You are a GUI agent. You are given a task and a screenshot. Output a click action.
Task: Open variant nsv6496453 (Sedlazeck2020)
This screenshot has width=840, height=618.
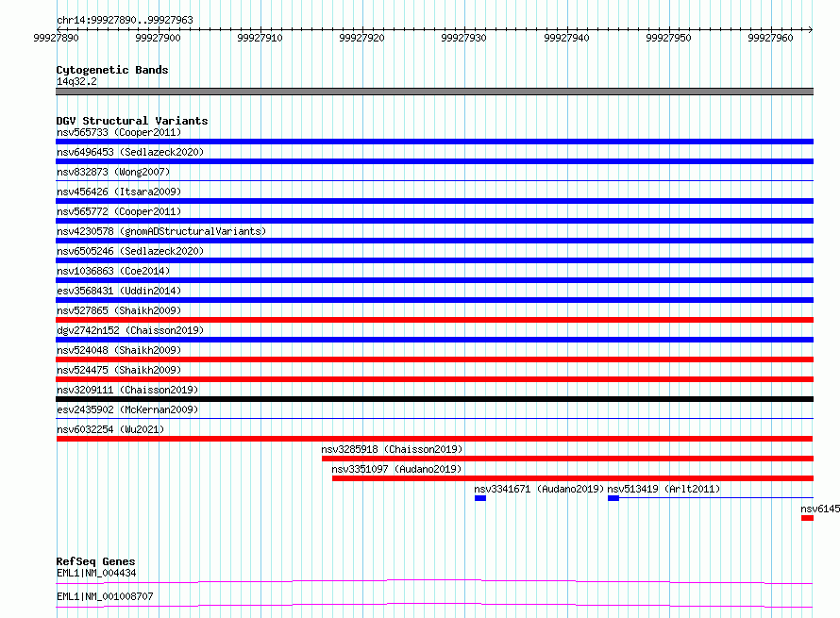(x=130, y=152)
